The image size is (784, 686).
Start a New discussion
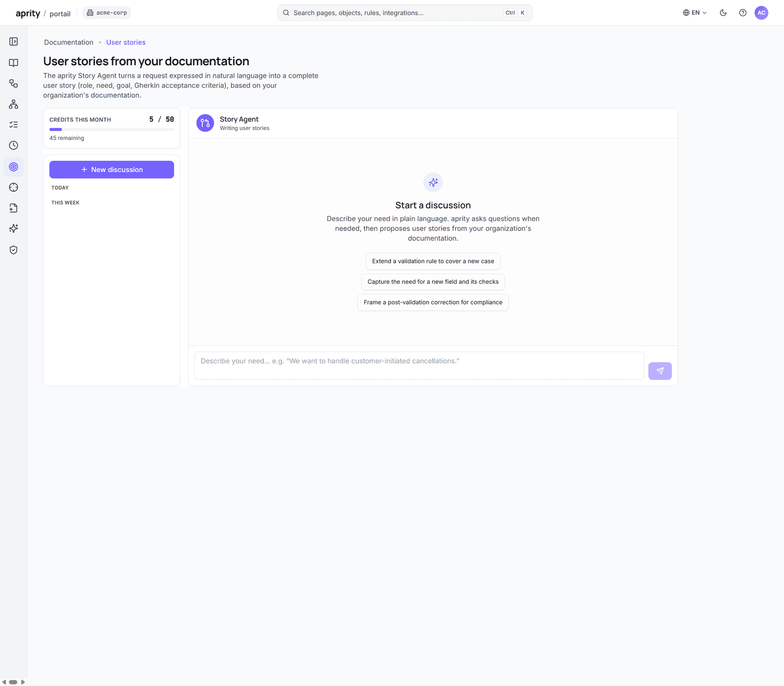click(x=112, y=170)
